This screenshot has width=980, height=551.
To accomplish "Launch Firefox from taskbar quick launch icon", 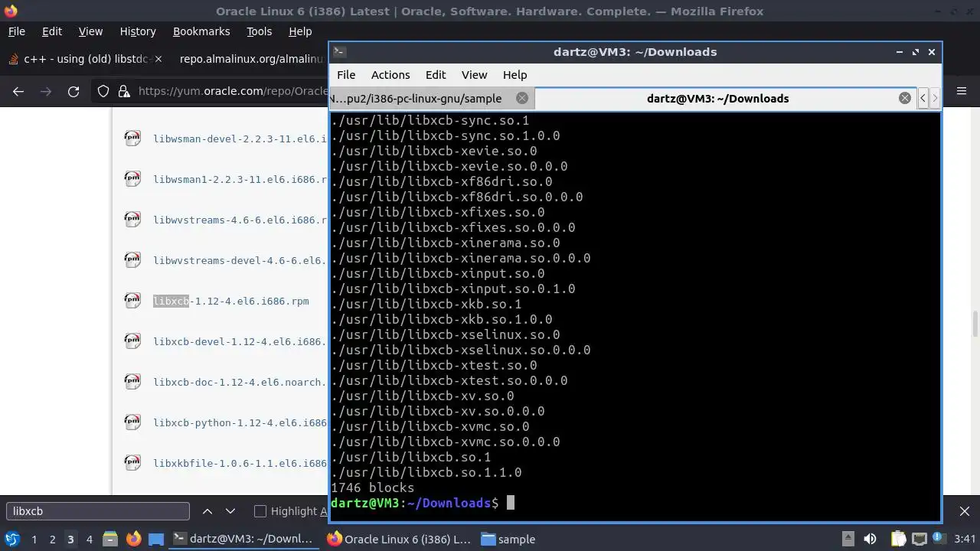I will pos(133,539).
